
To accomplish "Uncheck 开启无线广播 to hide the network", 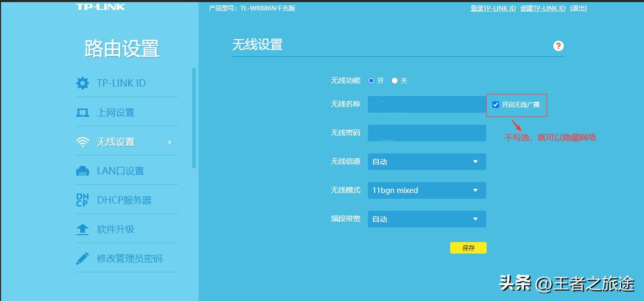I will tap(496, 104).
